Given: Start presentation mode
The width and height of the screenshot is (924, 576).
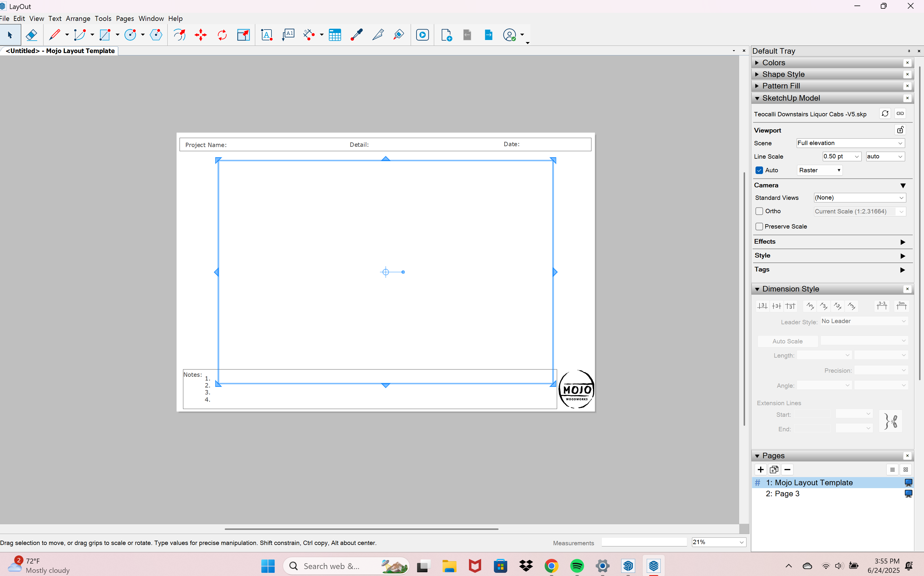Looking at the screenshot, I should [422, 35].
